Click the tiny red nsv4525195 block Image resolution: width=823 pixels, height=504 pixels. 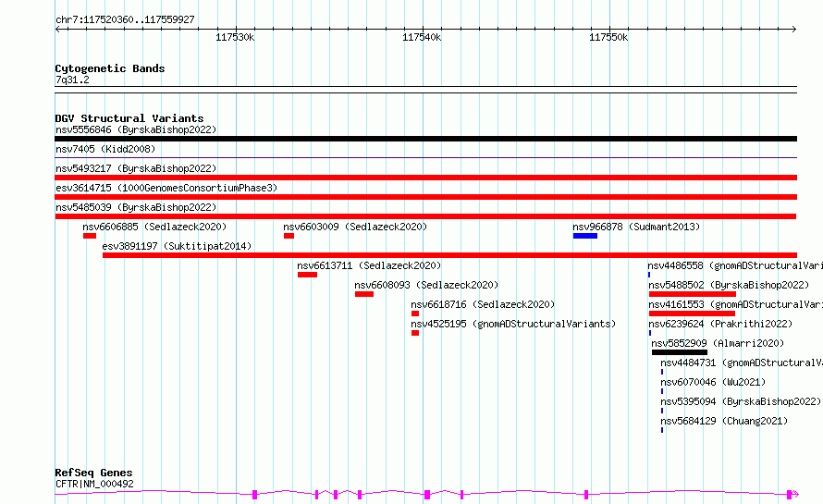pos(415,333)
